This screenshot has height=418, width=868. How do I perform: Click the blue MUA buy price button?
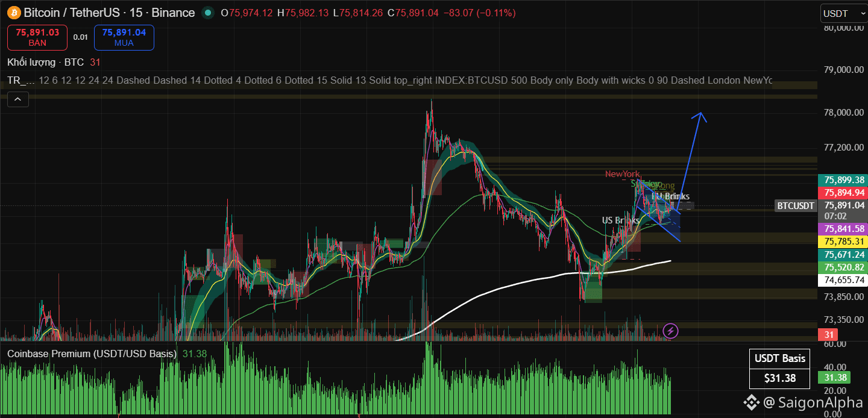(124, 37)
